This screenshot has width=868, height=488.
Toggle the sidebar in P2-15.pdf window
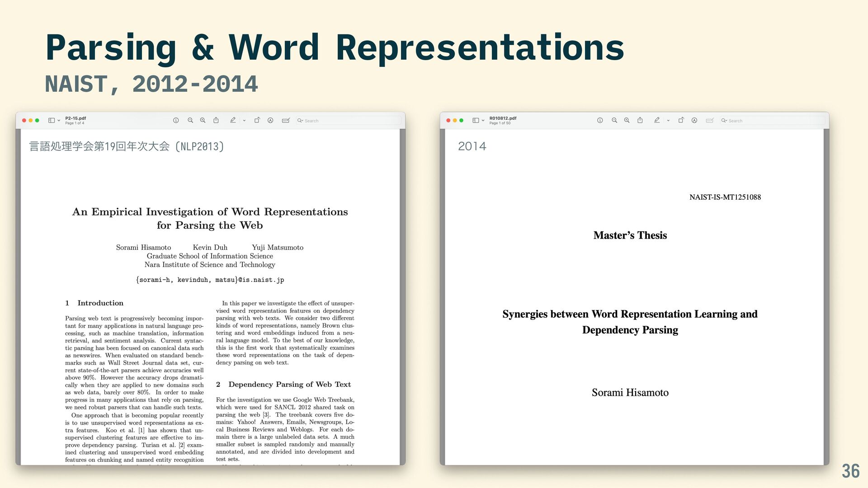52,120
